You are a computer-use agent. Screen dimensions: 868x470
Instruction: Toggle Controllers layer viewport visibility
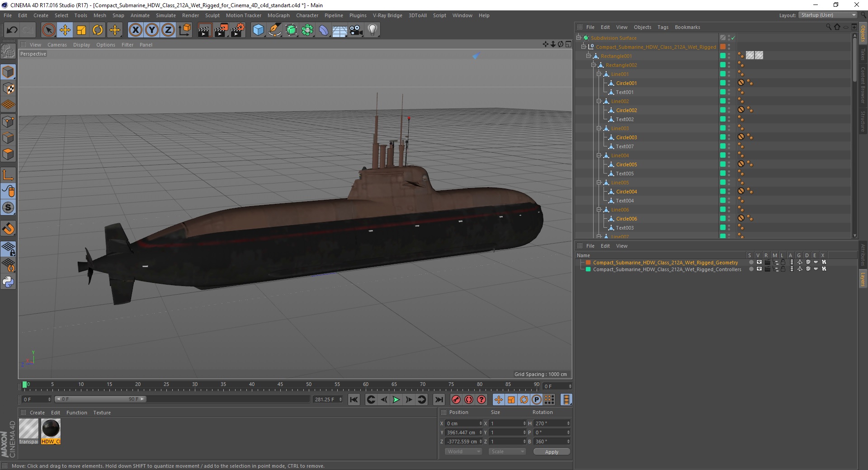pyautogui.click(x=759, y=269)
